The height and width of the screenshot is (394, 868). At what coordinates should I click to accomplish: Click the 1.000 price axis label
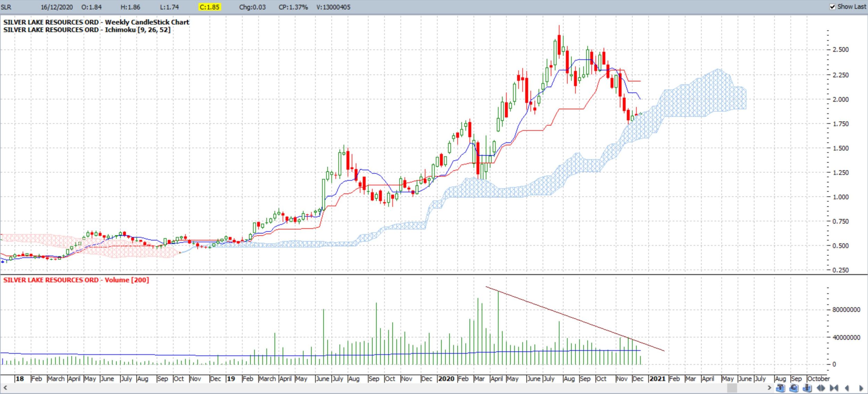click(x=841, y=197)
